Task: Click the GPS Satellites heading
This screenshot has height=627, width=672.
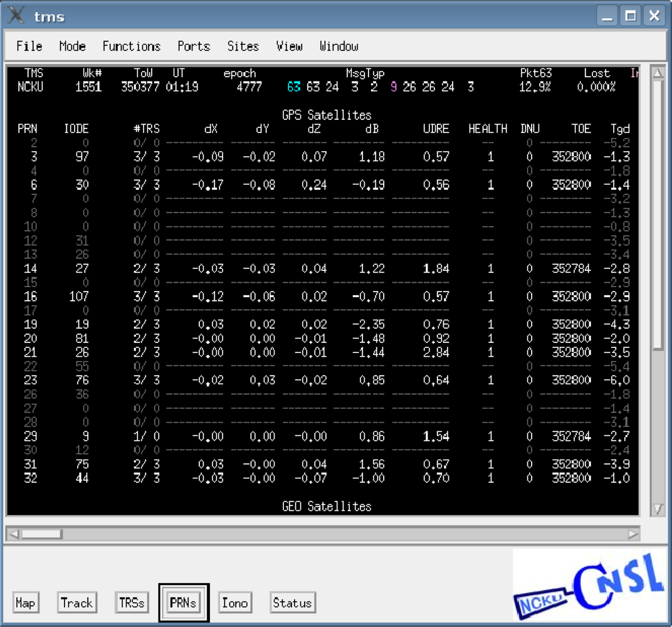Action: tap(327, 115)
